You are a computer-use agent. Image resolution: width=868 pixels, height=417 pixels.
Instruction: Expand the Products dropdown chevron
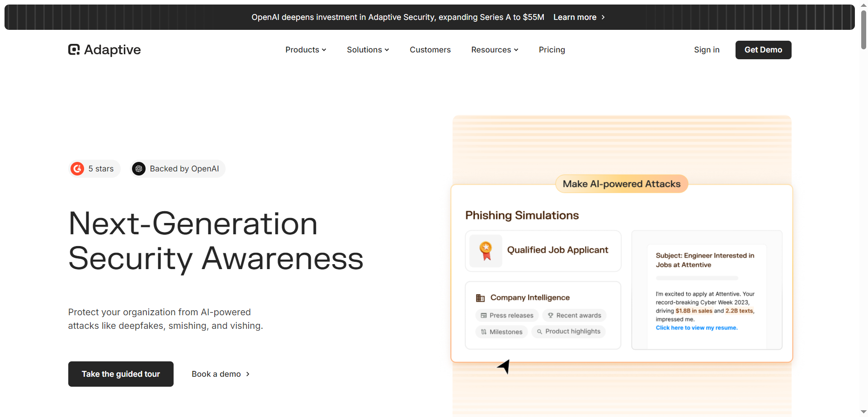tap(324, 50)
